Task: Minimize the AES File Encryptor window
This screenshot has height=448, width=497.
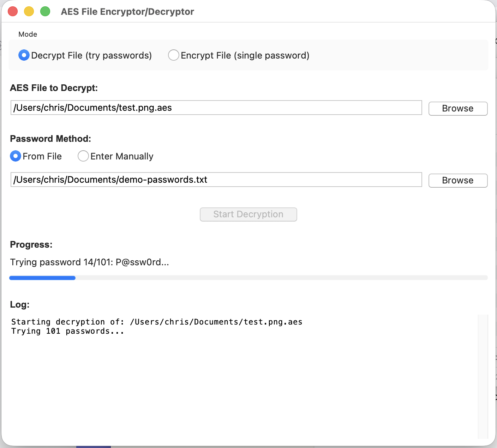Action: click(x=29, y=11)
